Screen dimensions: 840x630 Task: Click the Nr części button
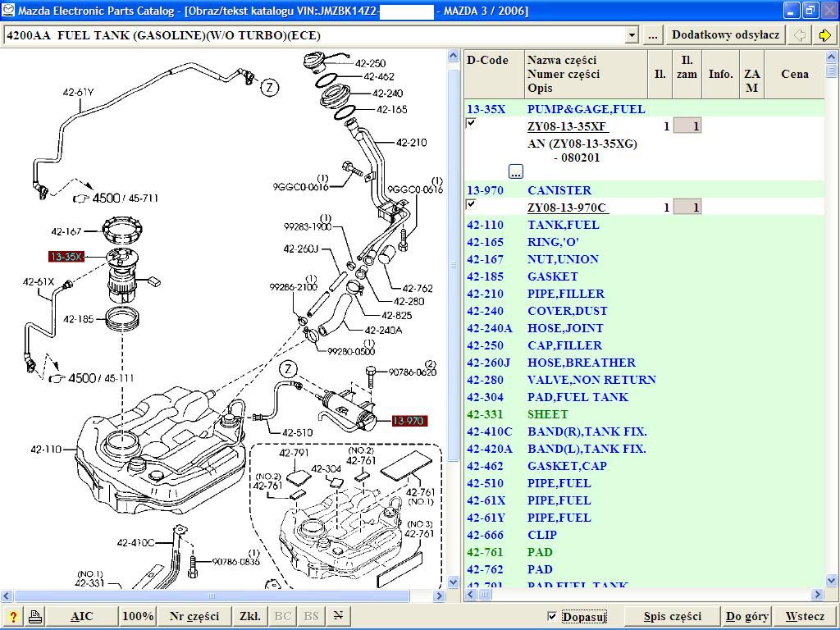click(194, 617)
